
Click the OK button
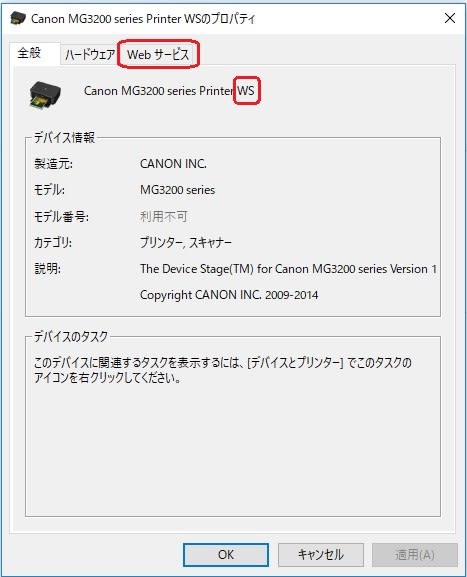226,555
